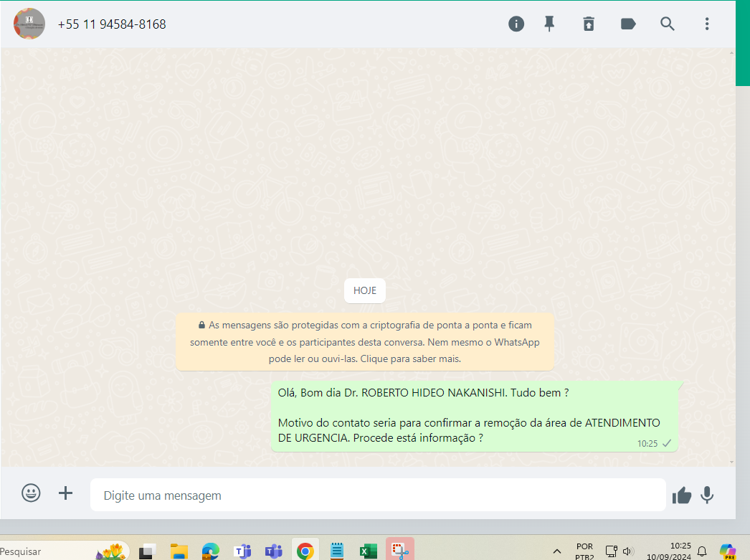The width and height of the screenshot is (750, 560).
Task: Select the sent message to Dr. ROBERTO
Action: [475, 416]
